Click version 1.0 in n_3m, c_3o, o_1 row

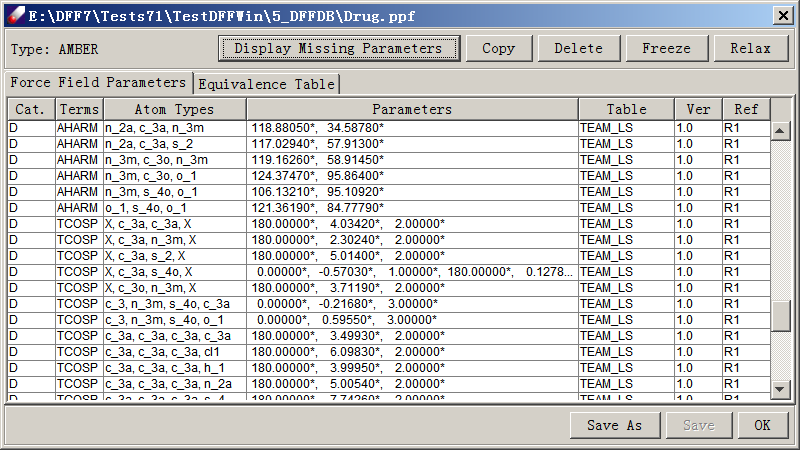pyautogui.click(x=698, y=176)
